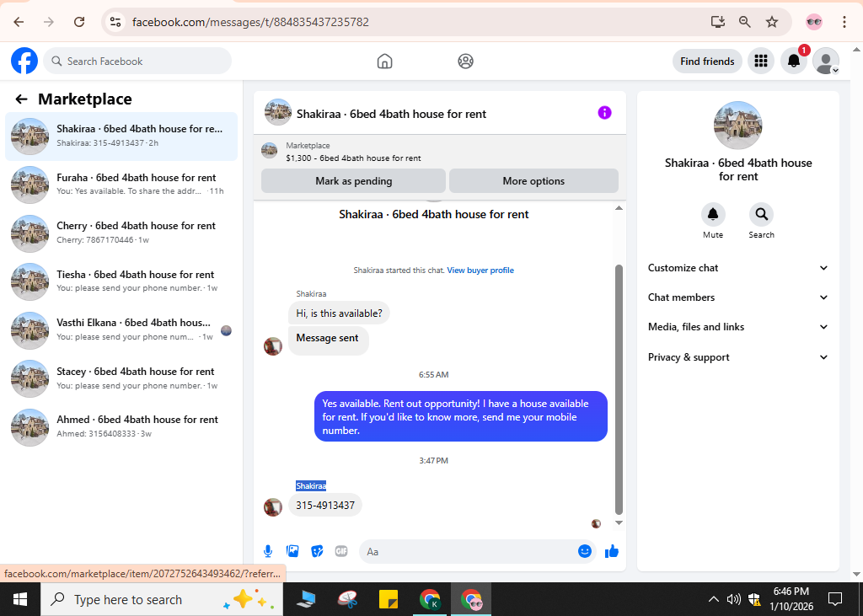The image size is (863, 616).
Task: Click the chat scrollbar thumb
Action: (x=619, y=390)
